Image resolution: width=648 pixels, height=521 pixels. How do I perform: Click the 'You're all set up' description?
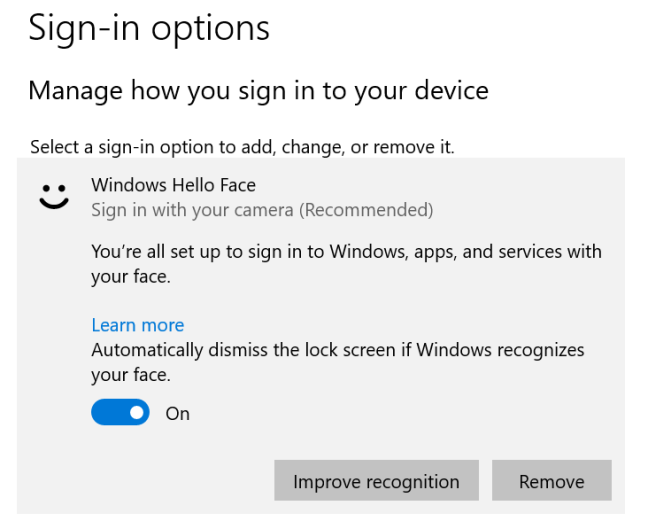coord(346,264)
